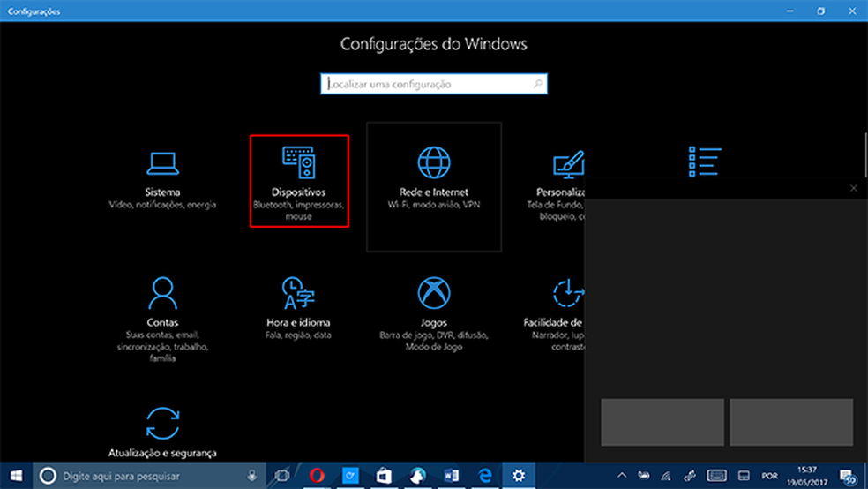This screenshot has width=868, height=489.
Task: Open the Personalização settings tile
Action: click(559, 185)
